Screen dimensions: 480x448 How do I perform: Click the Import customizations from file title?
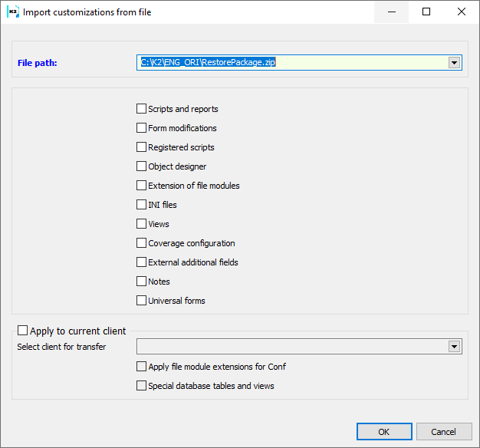(x=87, y=12)
